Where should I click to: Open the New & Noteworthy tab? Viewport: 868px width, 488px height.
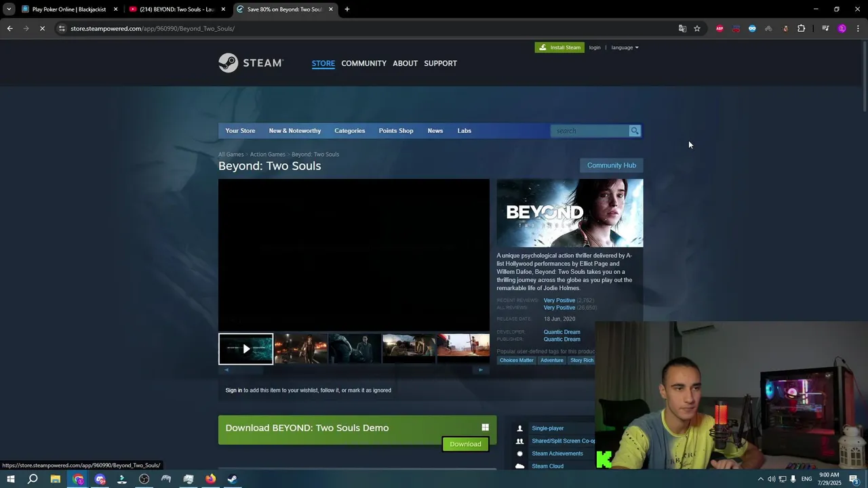tap(295, 131)
